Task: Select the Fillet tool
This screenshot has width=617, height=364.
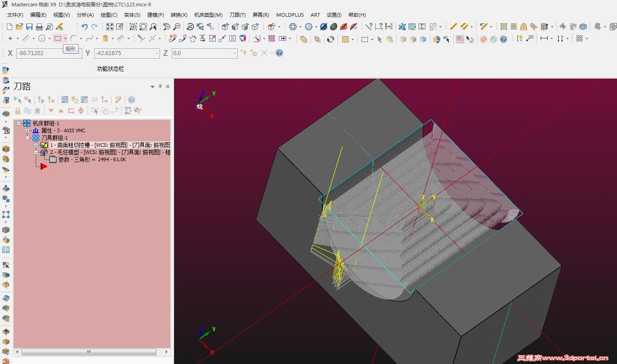Action: (74, 38)
